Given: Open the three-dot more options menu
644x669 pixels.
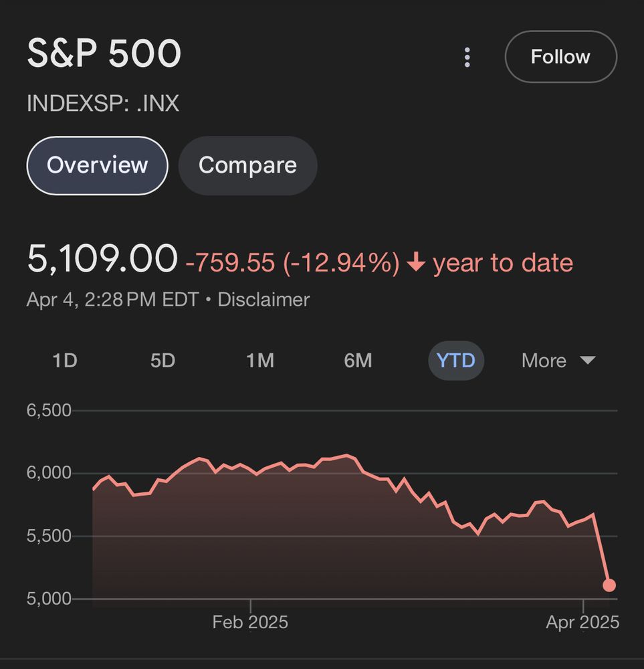Looking at the screenshot, I should point(467,58).
